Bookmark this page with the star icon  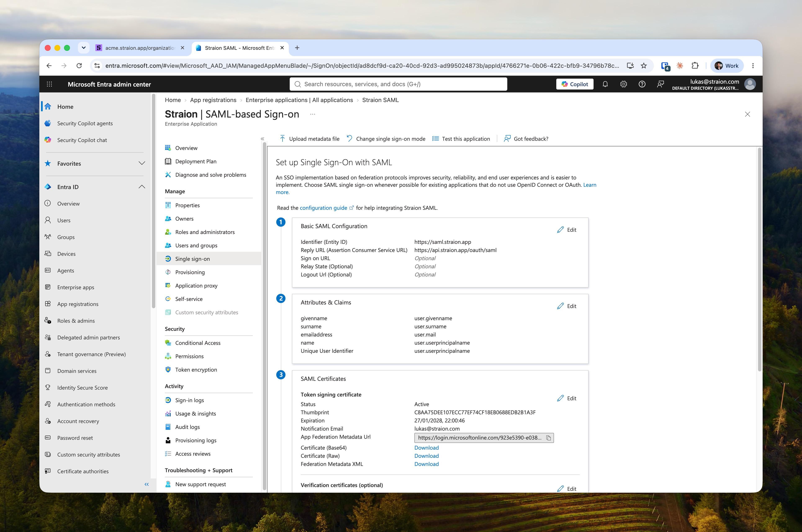644,66
